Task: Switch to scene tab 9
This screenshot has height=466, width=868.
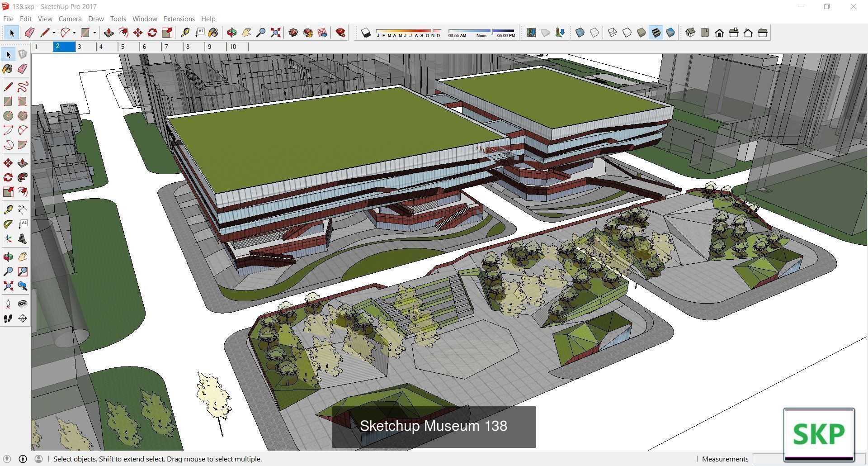Action: (x=216, y=47)
